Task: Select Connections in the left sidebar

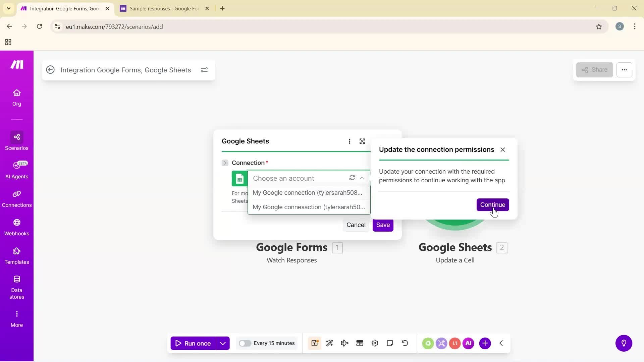Action: click(x=16, y=198)
